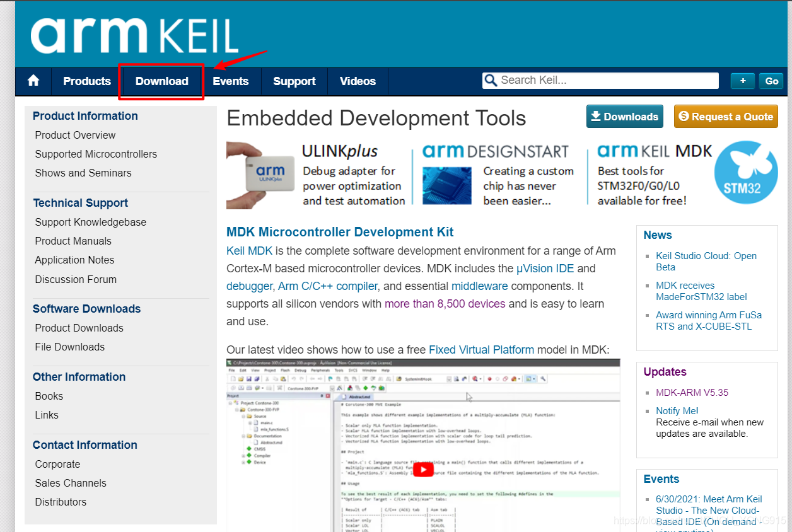Go to the home icon in the nav bar

33,81
